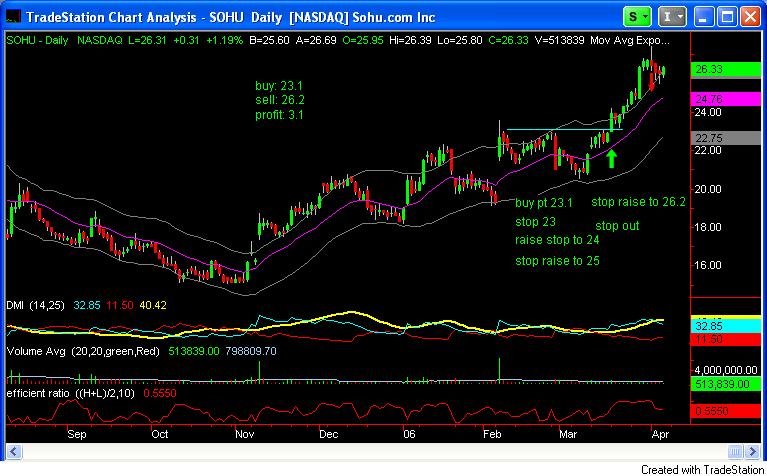Click the '+1.19%' percent change value
This screenshot has width=767, height=476.
[224, 41]
